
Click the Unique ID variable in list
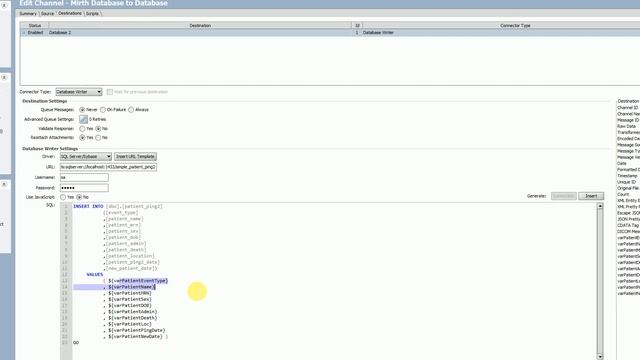627,182
